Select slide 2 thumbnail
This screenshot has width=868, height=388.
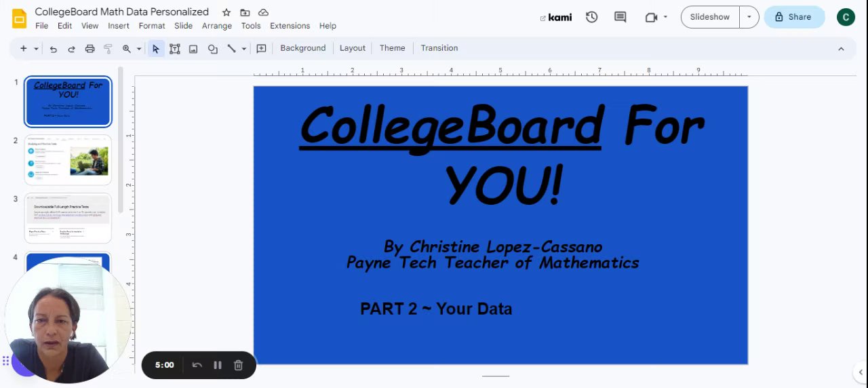[x=68, y=160]
